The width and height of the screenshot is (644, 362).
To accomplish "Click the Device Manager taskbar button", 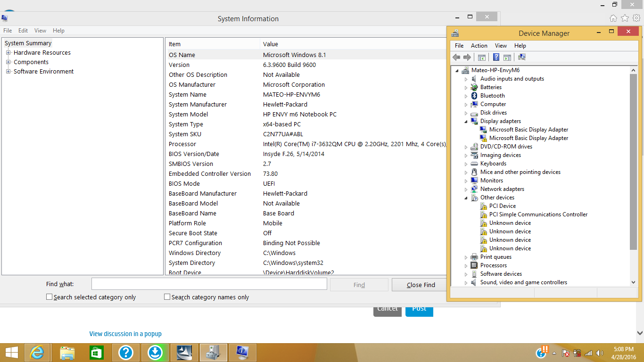I will pyautogui.click(x=214, y=353).
